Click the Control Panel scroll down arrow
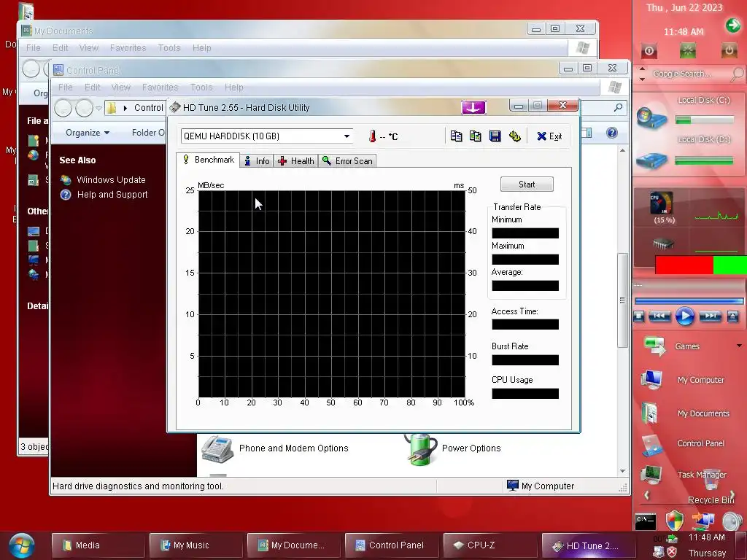 tap(622, 471)
